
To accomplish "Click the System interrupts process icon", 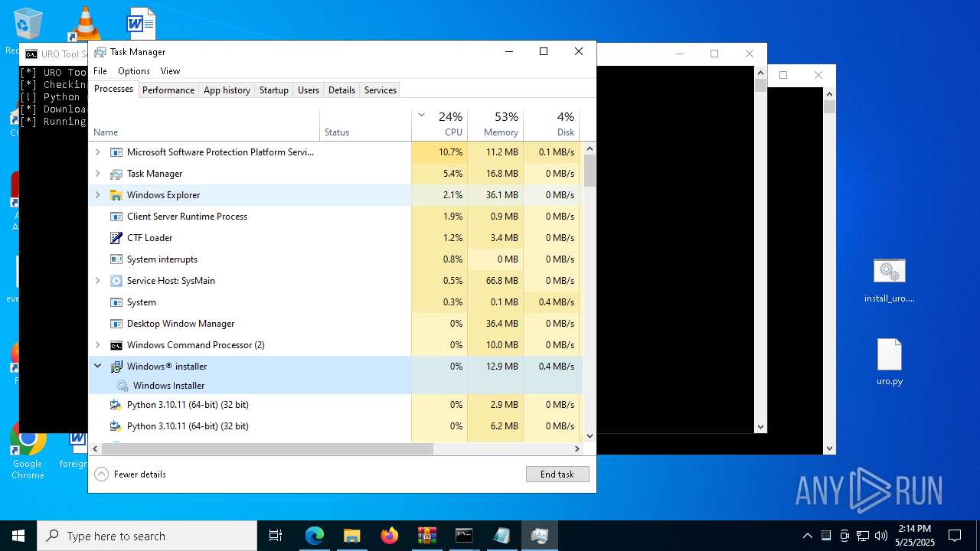I will 116,259.
